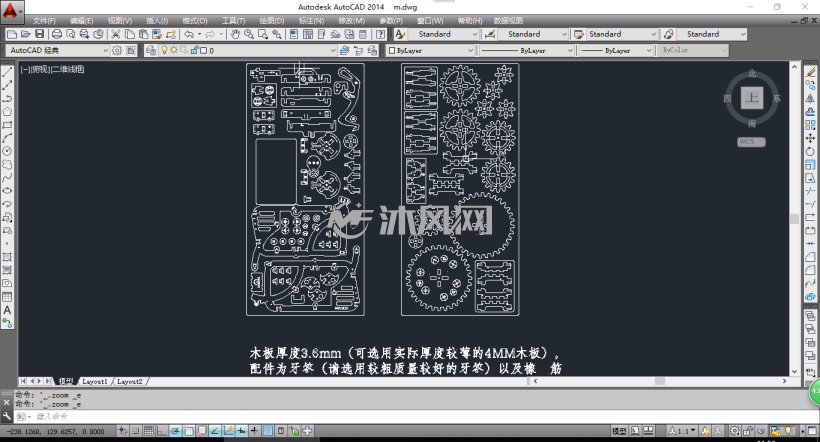Click the Copy clipboard icon
The height and width of the screenshot is (442, 820).
pos(129,34)
